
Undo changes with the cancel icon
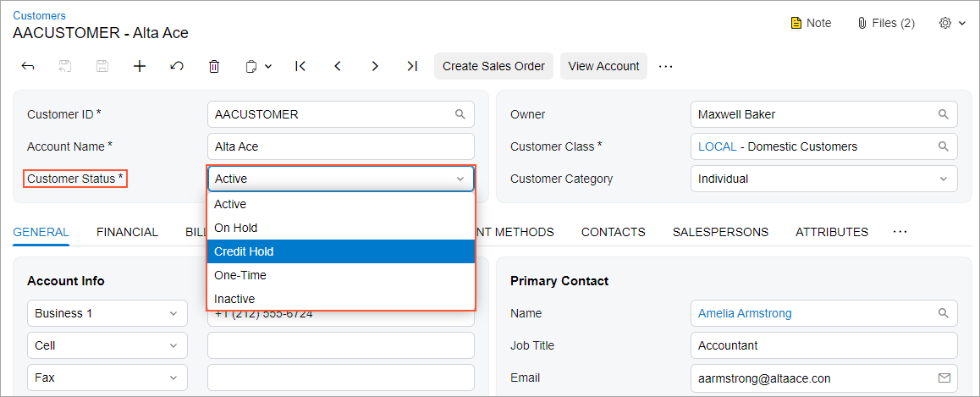(x=177, y=66)
